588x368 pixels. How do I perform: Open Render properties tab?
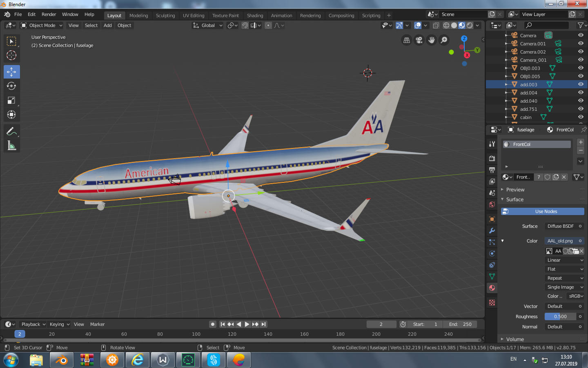pyautogui.click(x=492, y=158)
